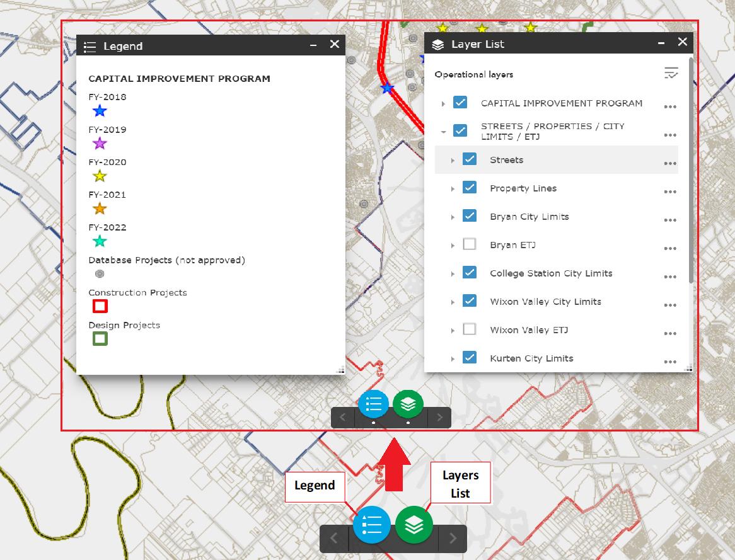Collapse the STREETS / PROPERTIES group layer

pyautogui.click(x=444, y=131)
